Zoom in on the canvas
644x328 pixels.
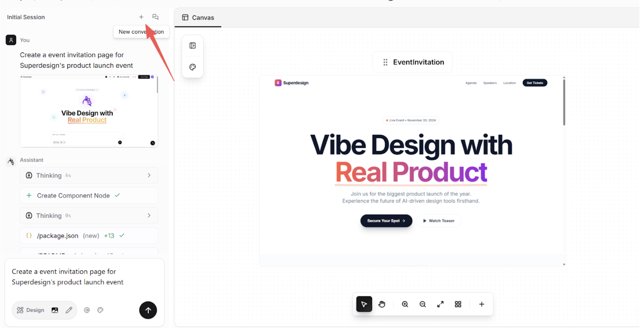(405, 304)
